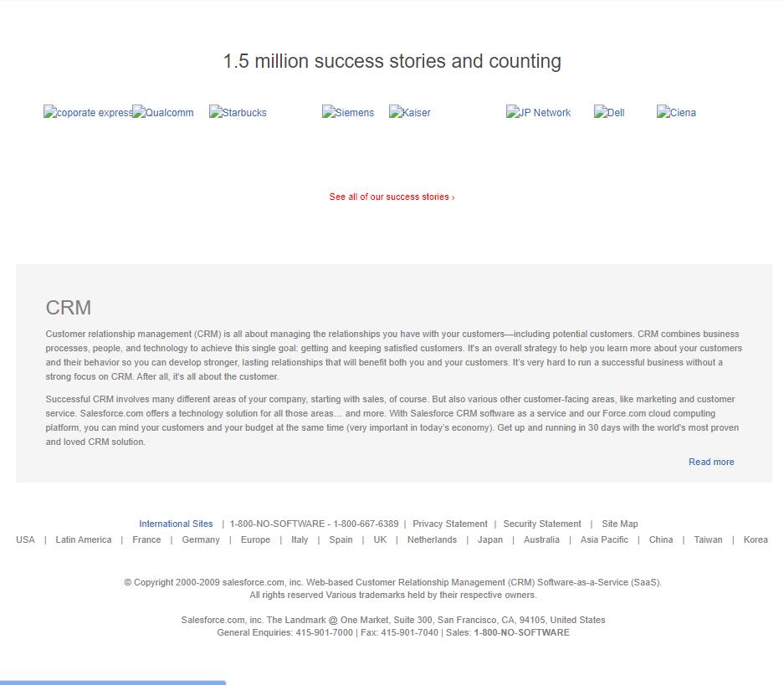See all of our success stories
The image size is (784, 685).
tap(392, 197)
